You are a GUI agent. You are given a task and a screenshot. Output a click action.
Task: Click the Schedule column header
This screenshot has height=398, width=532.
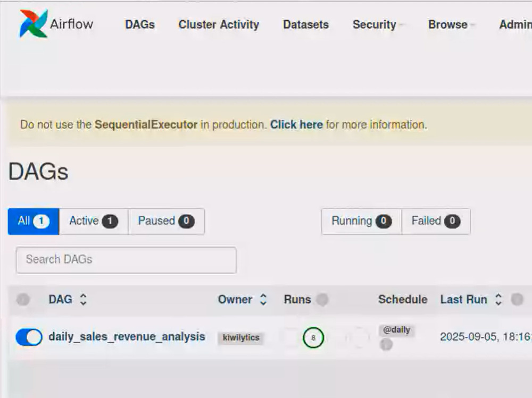(x=403, y=299)
